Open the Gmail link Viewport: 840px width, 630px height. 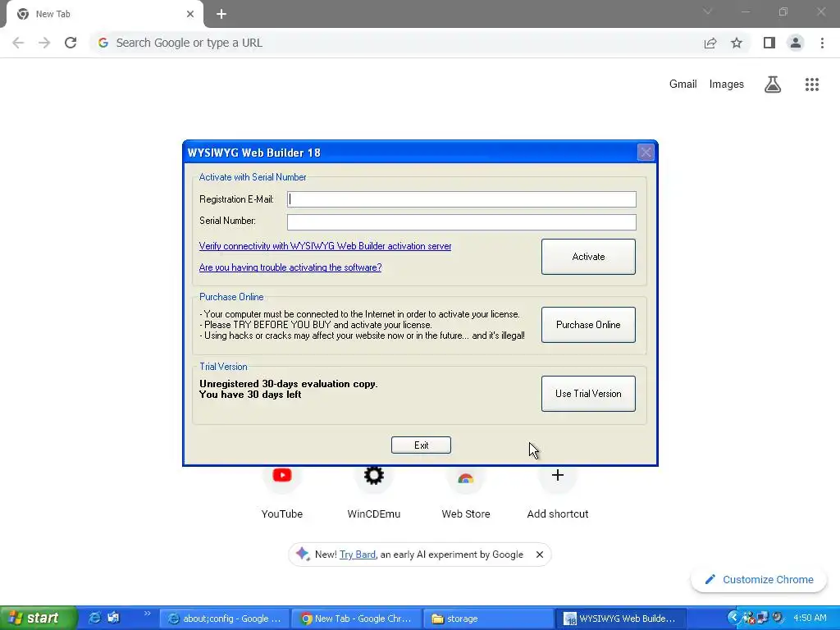683,84
